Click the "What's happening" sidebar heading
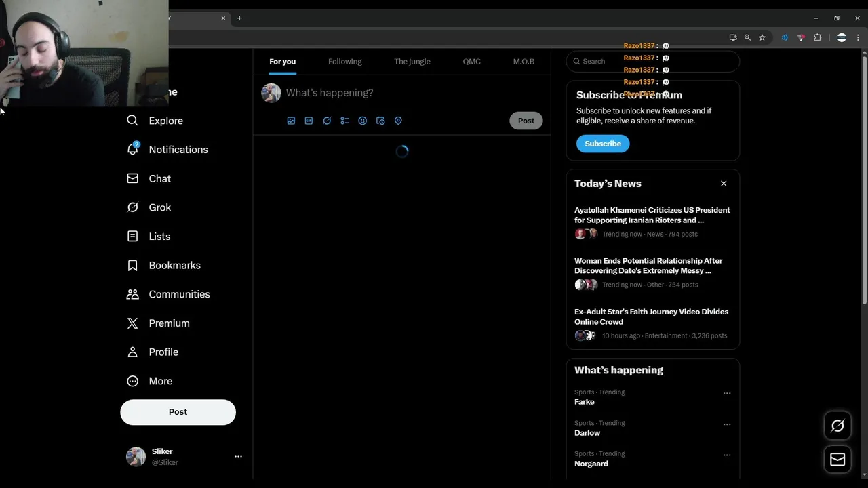 click(x=618, y=370)
